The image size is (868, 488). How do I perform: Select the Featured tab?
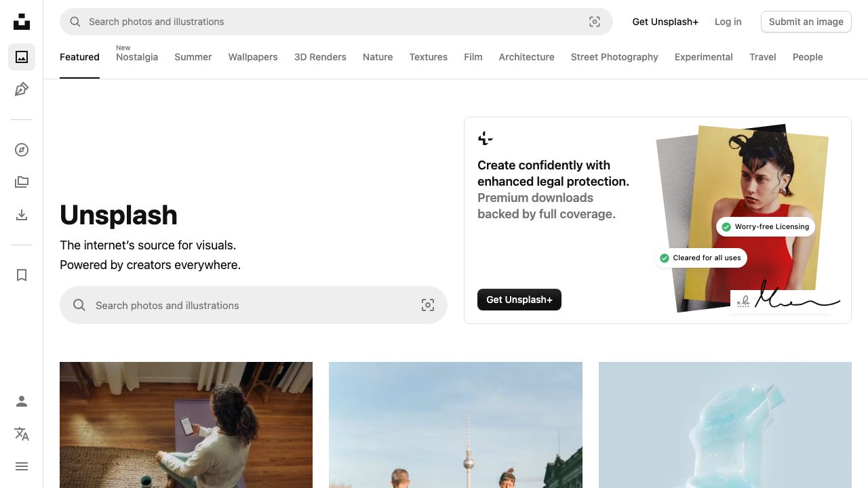(x=79, y=57)
